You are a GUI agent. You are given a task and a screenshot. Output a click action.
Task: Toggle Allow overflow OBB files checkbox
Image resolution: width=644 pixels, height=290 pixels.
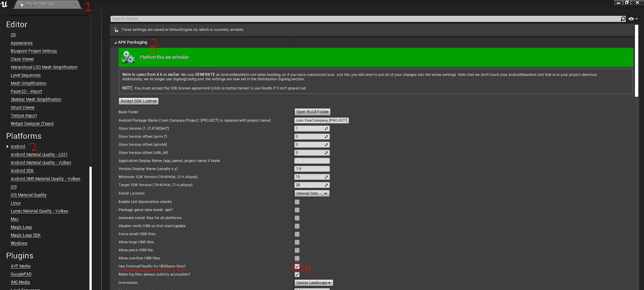(297, 258)
